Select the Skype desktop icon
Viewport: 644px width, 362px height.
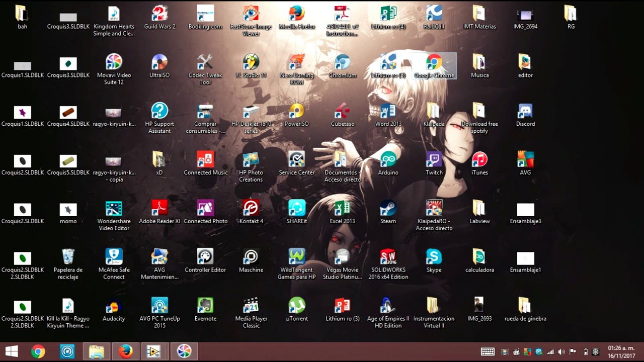(x=434, y=261)
